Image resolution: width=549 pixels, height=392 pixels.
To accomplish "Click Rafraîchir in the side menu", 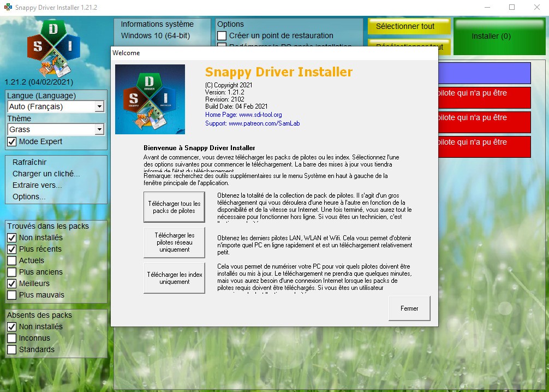I will pos(29,162).
